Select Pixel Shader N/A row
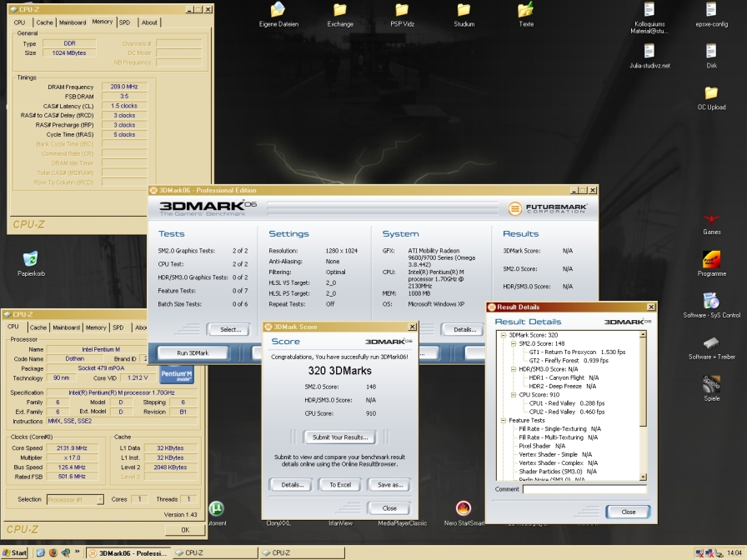 point(542,446)
